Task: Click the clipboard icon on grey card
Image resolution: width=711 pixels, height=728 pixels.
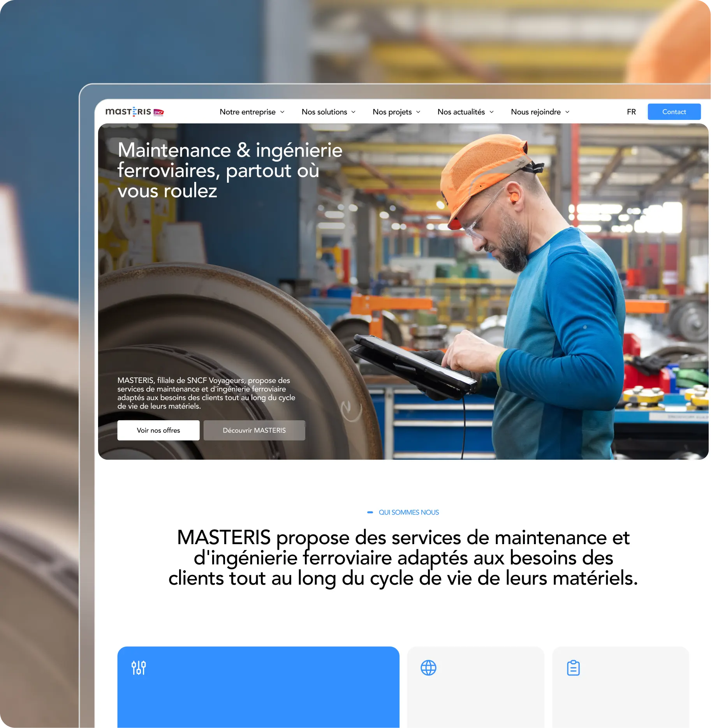Action: coord(573,668)
